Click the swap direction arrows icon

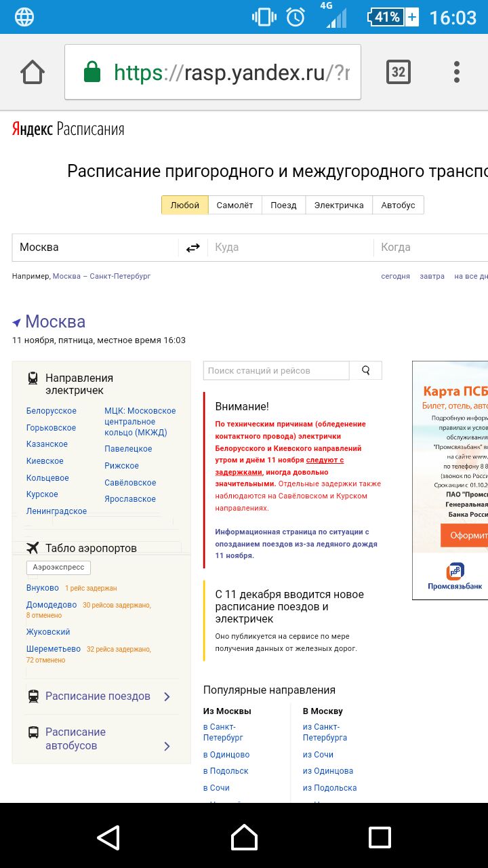click(x=193, y=248)
